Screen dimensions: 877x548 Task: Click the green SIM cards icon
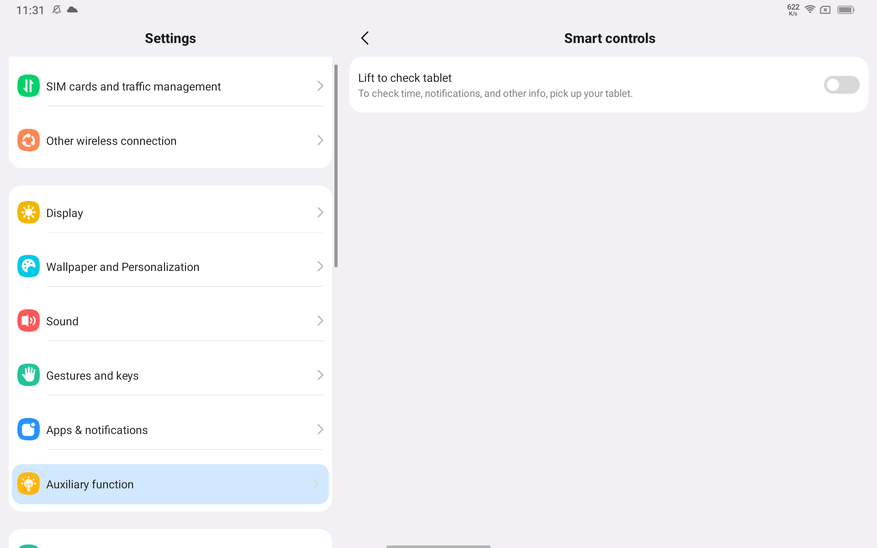pos(29,86)
